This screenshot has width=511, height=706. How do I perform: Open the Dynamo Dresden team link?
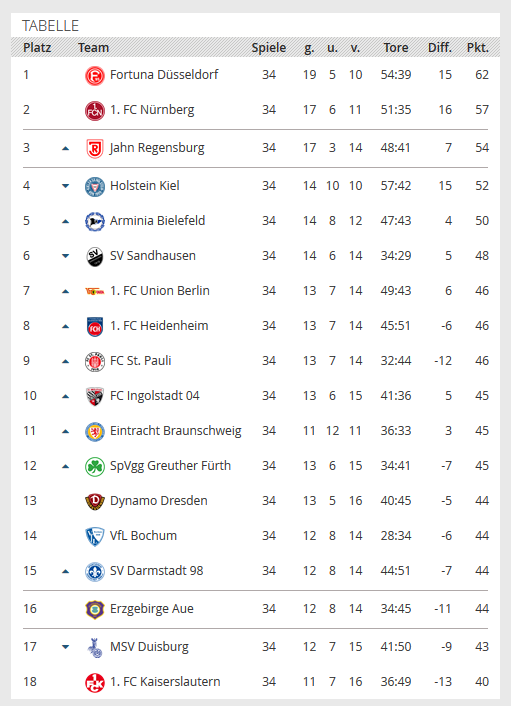(x=158, y=501)
